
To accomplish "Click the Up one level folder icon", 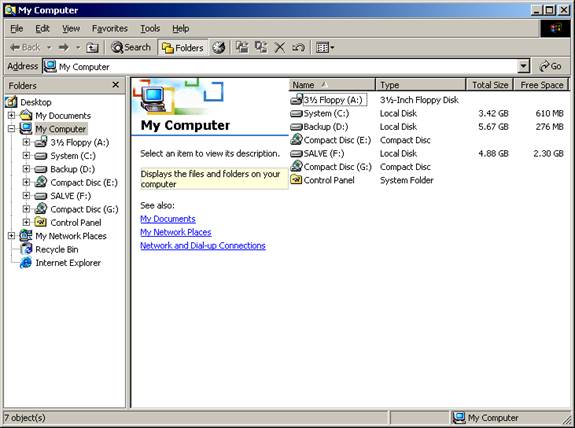I will click(92, 48).
